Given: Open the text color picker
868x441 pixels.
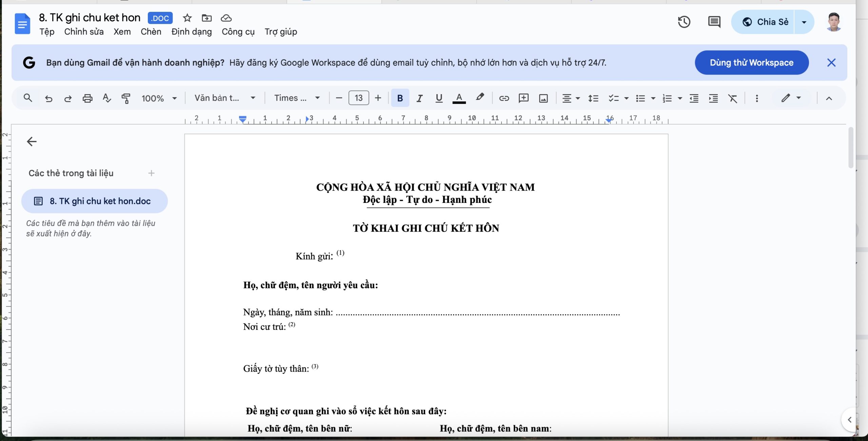Looking at the screenshot, I should (459, 98).
